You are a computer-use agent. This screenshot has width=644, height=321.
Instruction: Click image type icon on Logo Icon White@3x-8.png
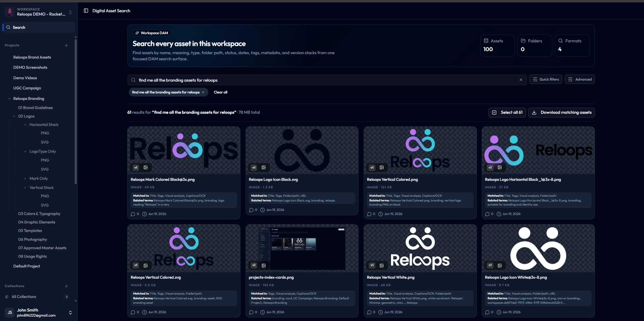click(x=500, y=265)
